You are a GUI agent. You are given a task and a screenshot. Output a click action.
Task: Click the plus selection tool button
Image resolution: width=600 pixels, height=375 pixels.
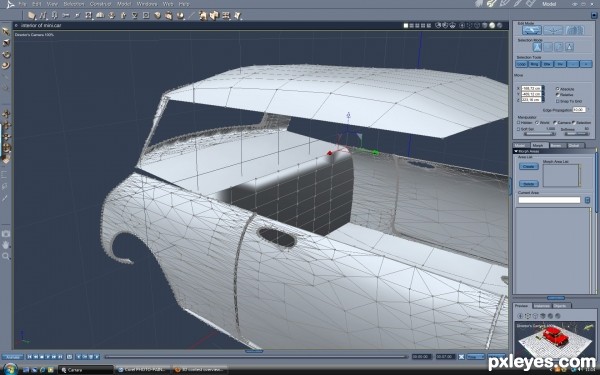(586, 64)
